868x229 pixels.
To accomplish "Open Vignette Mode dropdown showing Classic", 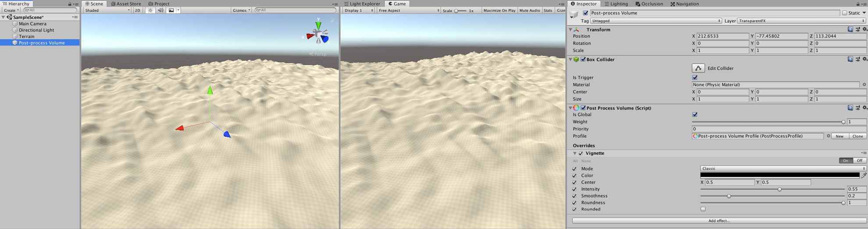I will [783, 169].
